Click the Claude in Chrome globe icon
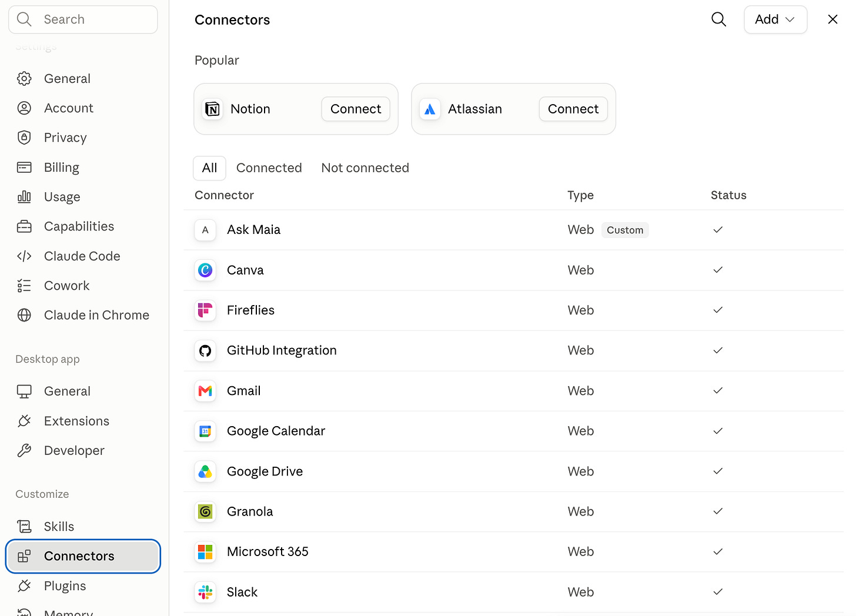This screenshot has width=856, height=616. (24, 315)
